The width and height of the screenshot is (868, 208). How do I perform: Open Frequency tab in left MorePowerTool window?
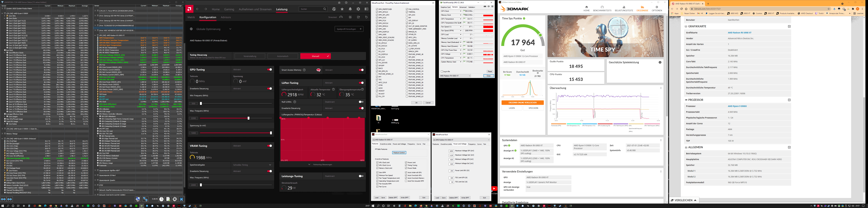tap(411, 144)
